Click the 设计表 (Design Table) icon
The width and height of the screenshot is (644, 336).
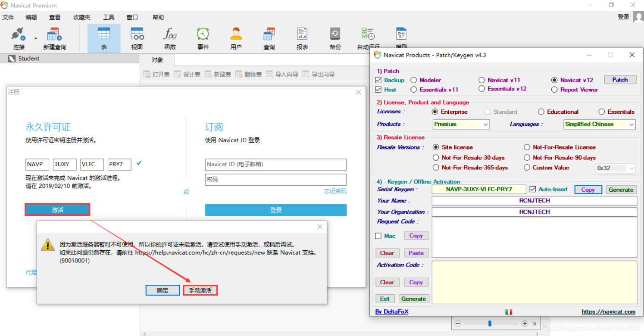pyautogui.click(x=177, y=74)
